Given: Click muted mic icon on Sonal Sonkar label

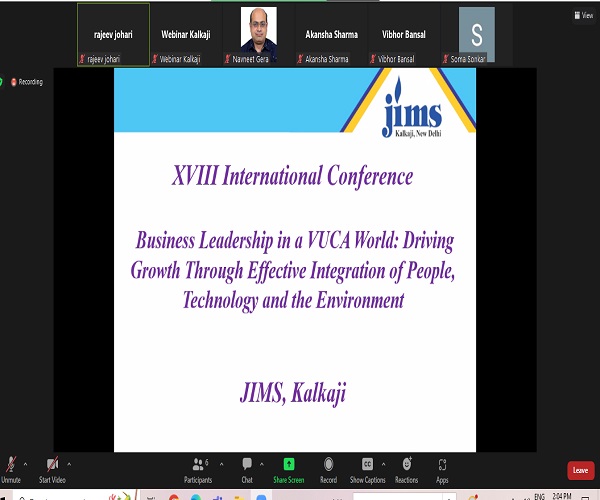Looking at the screenshot, I should (x=446, y=59).
